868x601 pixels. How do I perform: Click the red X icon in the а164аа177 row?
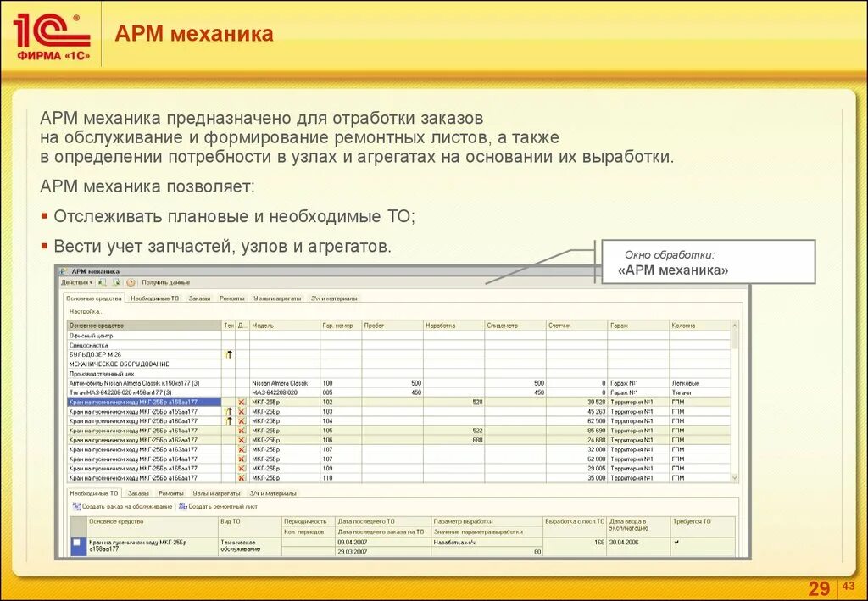242,459
